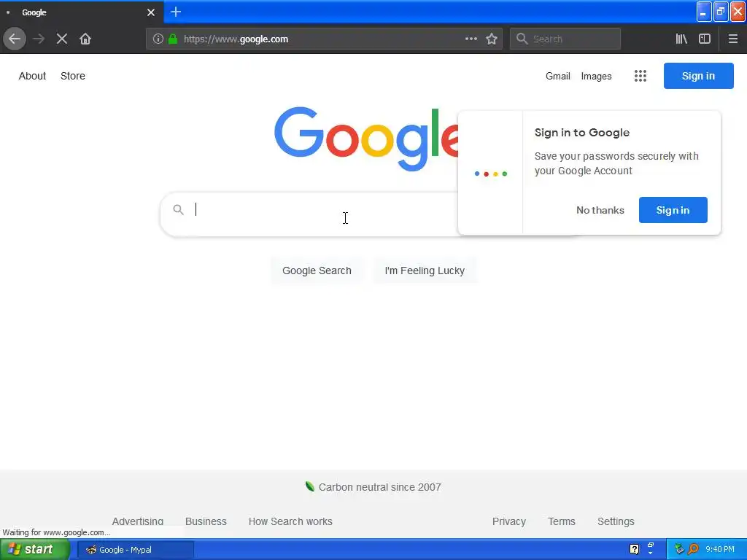Click the magnifier icon in system tray

point(694,549)
